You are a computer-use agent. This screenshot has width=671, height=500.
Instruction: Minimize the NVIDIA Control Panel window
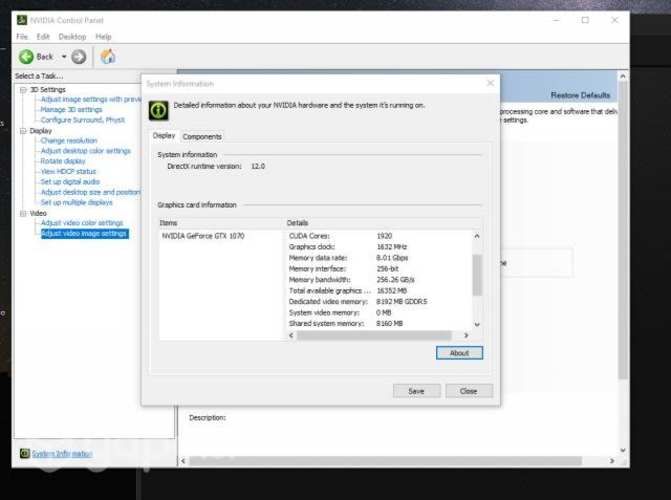point(556,20)
